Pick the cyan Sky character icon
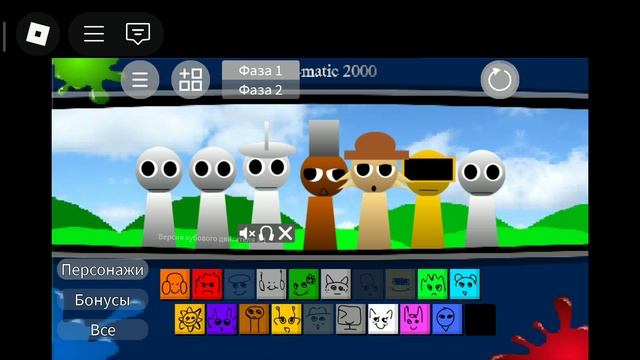Image resolution: width=640 pixels, height=360 pixels. (465, 284)
